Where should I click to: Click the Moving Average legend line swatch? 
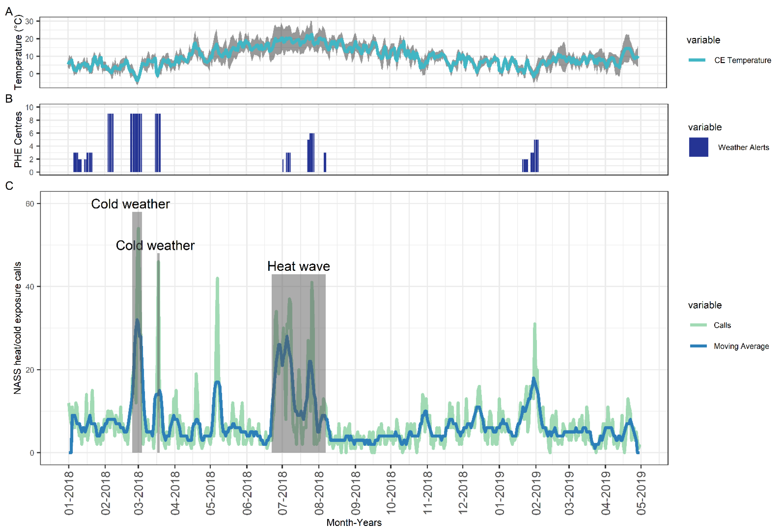[x=698, y=346]
